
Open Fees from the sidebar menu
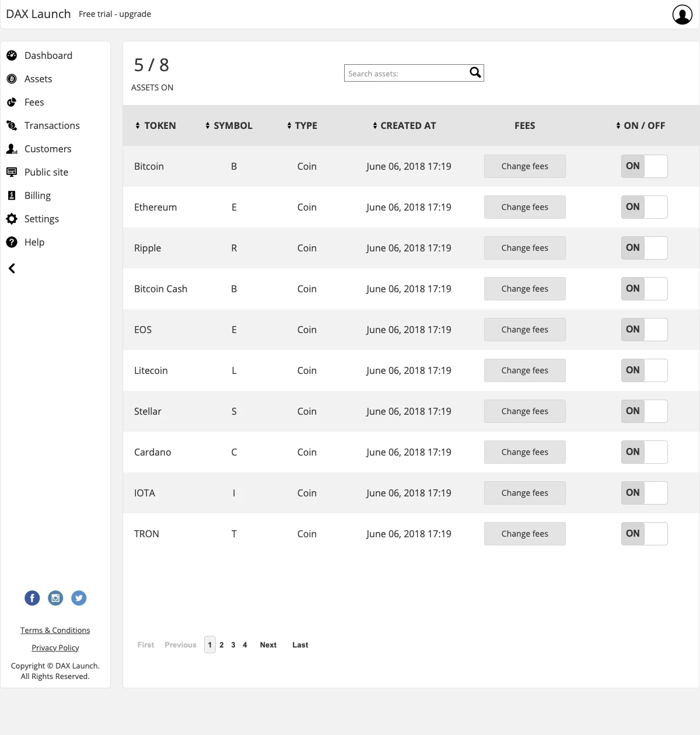34,102
